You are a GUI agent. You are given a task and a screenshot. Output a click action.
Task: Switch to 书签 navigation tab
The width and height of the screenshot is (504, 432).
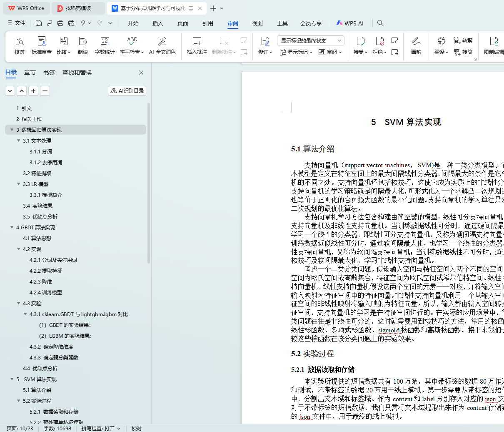(x=49, y=73)
